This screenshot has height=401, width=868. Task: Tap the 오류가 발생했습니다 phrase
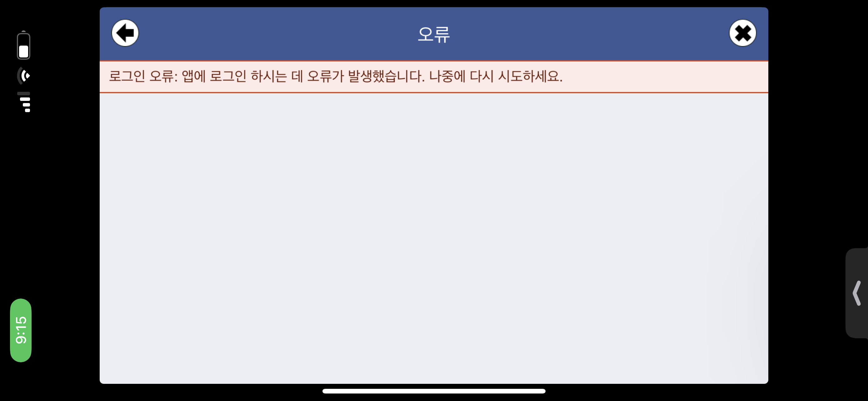(x=366, y=76)
